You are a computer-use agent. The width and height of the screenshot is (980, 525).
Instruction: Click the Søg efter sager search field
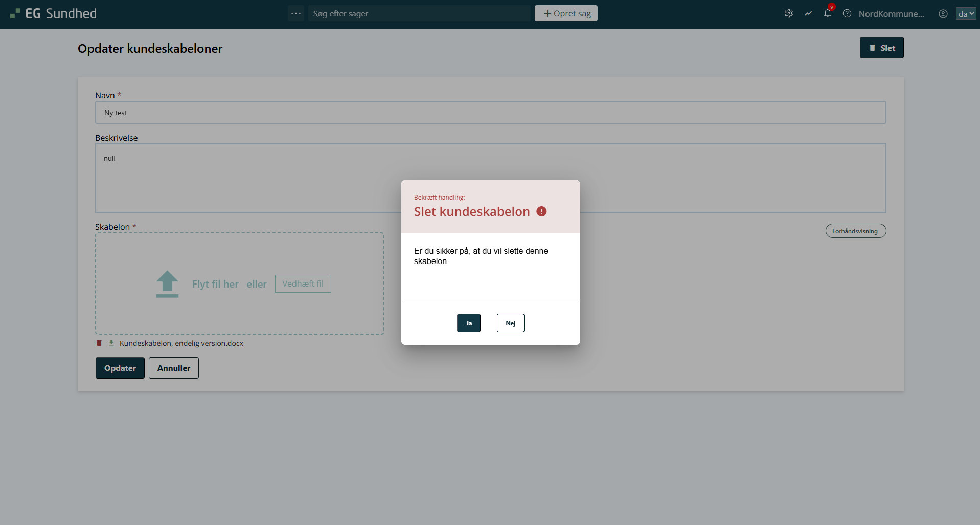[x=419, y=13]
